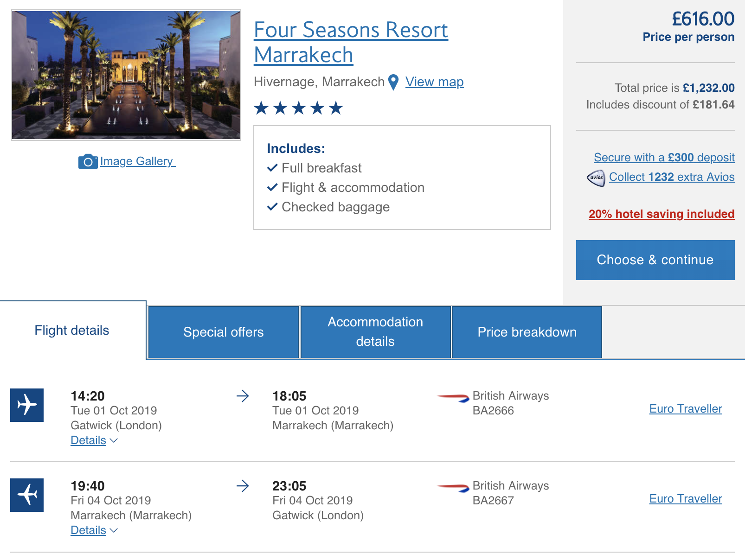Screen dimensions: 745x560
Task: Select the Flight details tab
Action: pos(72,330)
